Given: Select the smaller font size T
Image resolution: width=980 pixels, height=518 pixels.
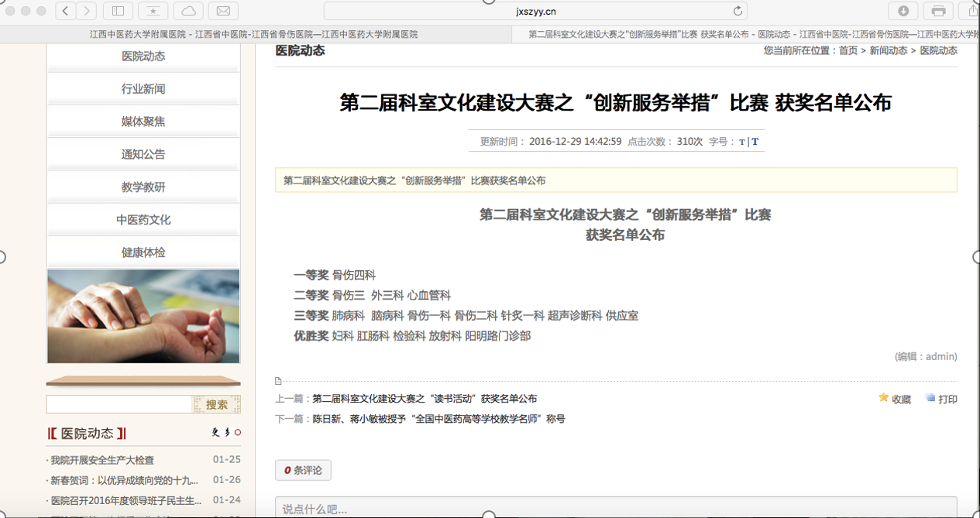Looking at the screenshot, I should click(741, 142).
